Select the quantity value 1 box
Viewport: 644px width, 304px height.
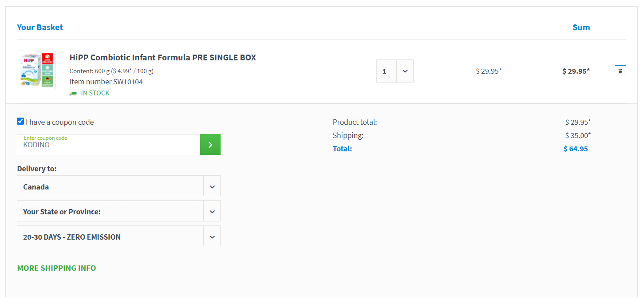click(387, 71)
